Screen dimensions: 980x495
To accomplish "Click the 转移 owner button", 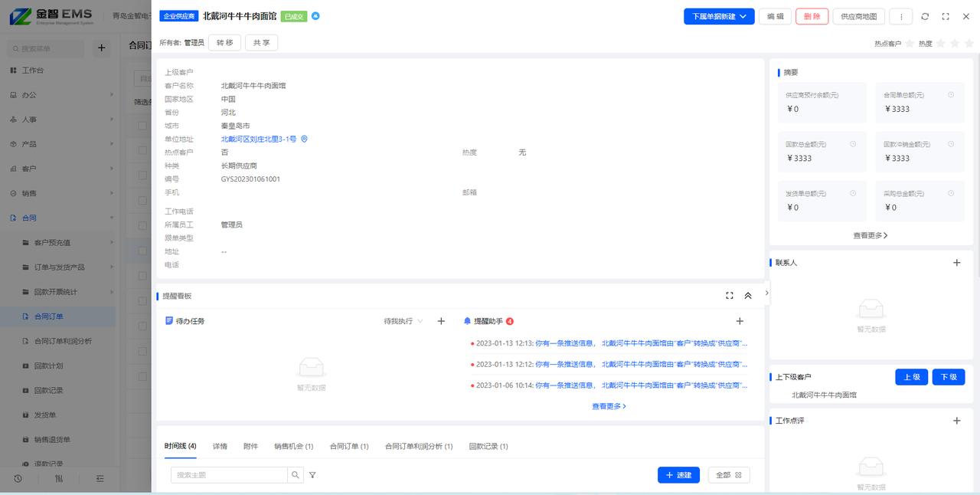I will [x=225, y=43].
